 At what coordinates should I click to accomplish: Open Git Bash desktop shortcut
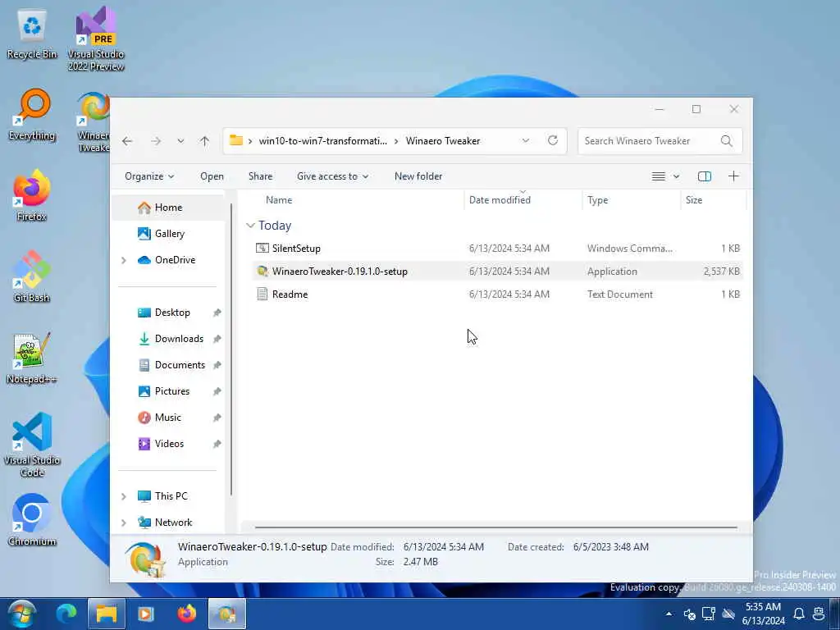pyautogui.click(x=32, y=276)
